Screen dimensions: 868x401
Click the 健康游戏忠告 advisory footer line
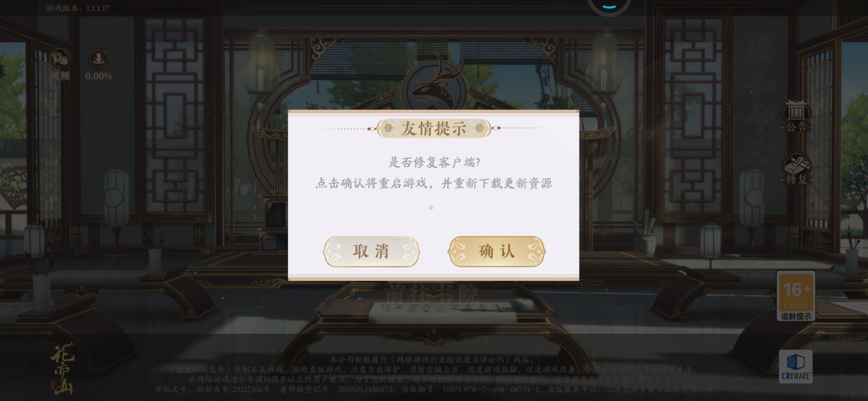(433, 369)
